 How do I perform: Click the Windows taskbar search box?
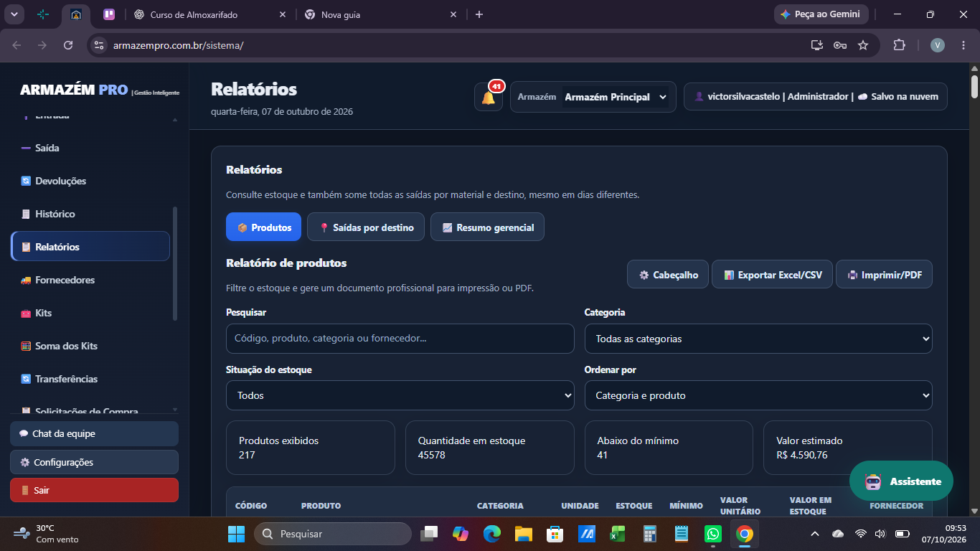(x=332, y=534)
